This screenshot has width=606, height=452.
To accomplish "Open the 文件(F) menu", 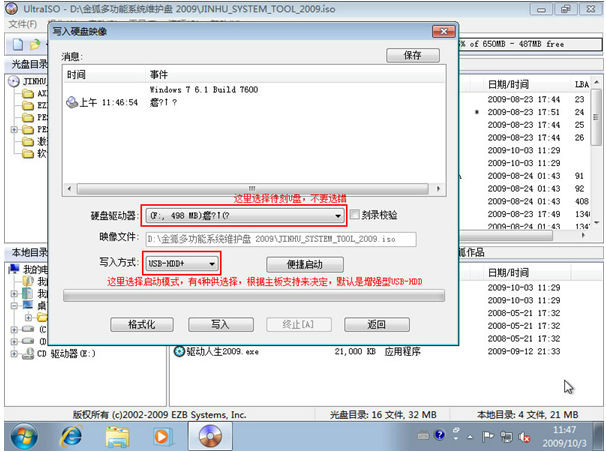I will click(x=22, y=24).
